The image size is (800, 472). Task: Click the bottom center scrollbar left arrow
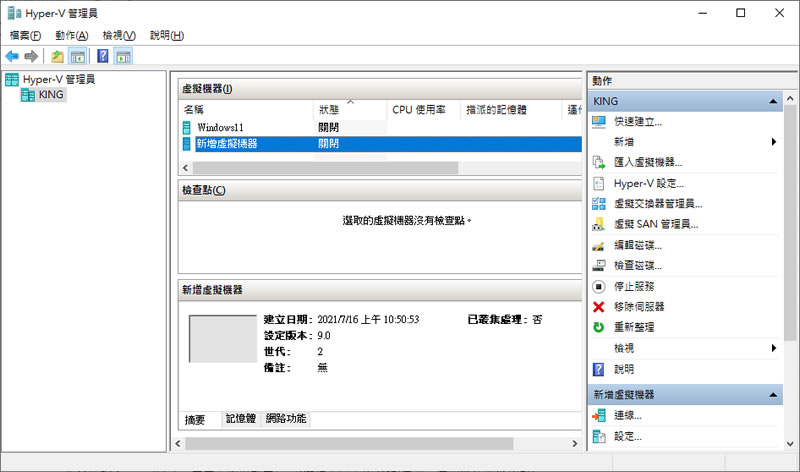(178, 443)
